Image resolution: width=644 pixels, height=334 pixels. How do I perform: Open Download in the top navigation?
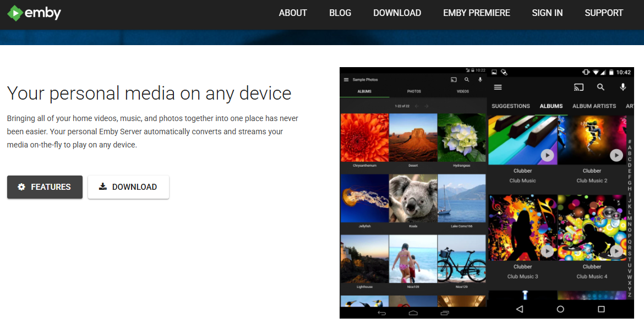[397, 13]
